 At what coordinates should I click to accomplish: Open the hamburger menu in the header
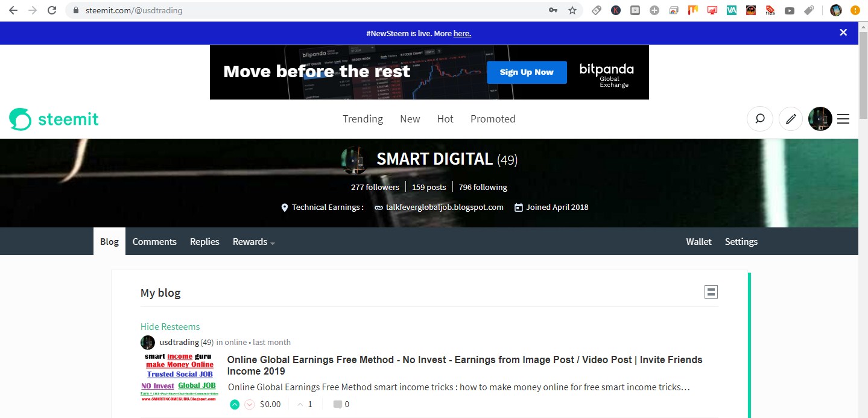point(843,119)
